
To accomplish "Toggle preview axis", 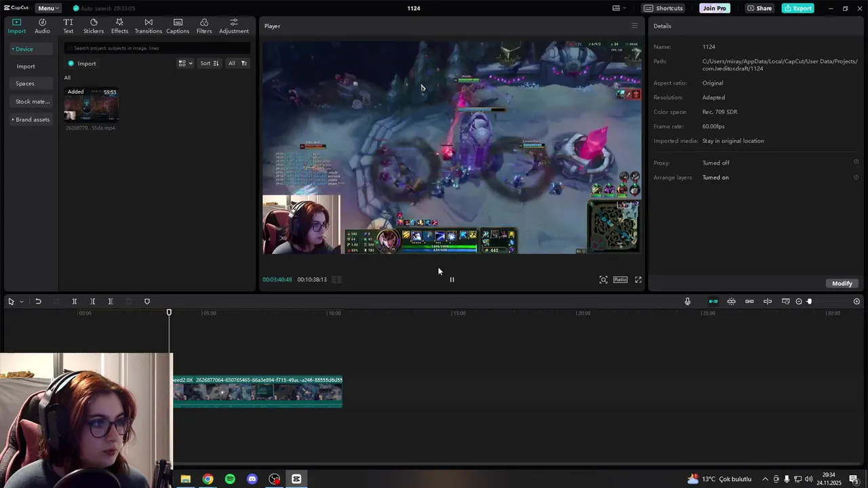I will click(x=768, y=302).
